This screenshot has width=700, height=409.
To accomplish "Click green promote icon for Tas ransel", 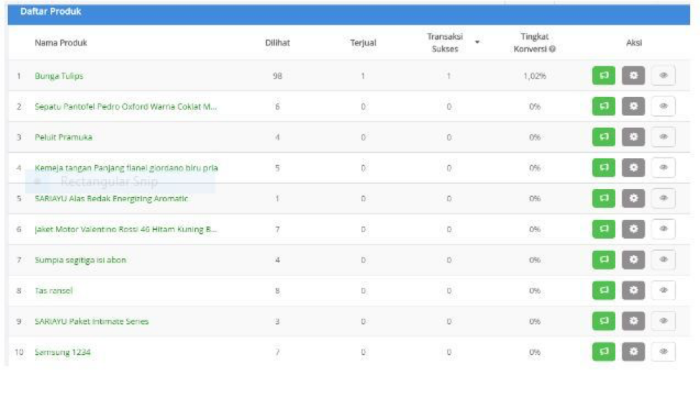I will tap(604, 291).
